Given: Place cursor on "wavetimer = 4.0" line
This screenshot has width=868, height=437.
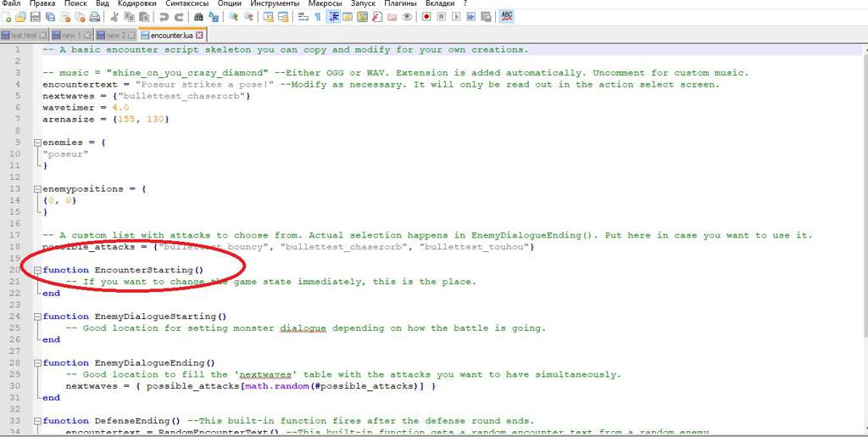Looking at the screenshot, I should click(86, 108).
